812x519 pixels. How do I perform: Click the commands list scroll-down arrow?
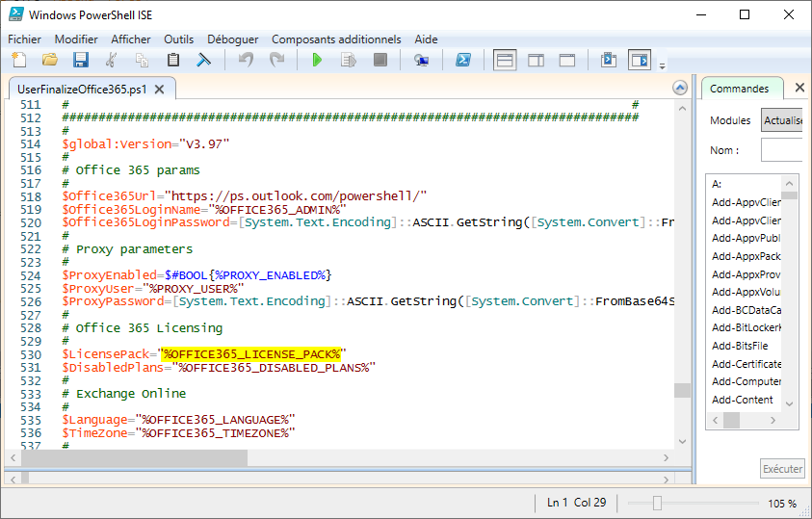click(x=789, y=403)
